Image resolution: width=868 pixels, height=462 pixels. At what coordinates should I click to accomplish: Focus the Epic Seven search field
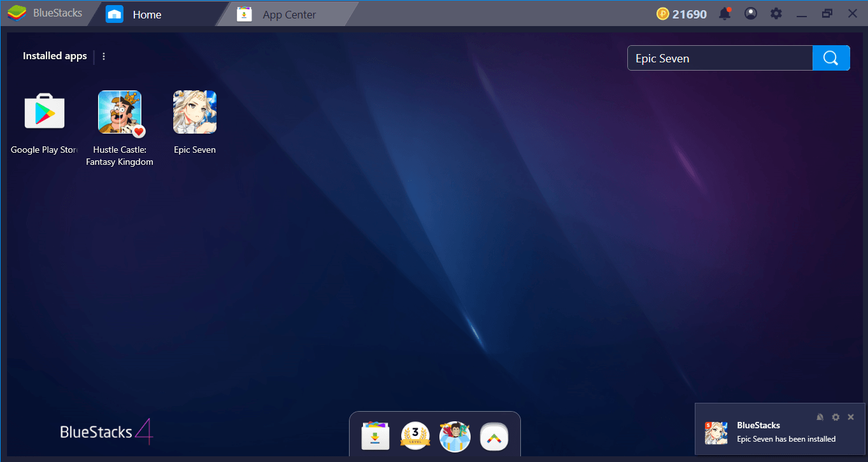[x=720, y=58]
